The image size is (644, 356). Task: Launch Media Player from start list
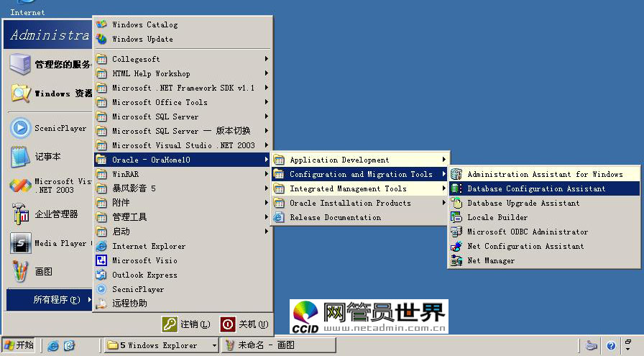(x=50, y=243)
